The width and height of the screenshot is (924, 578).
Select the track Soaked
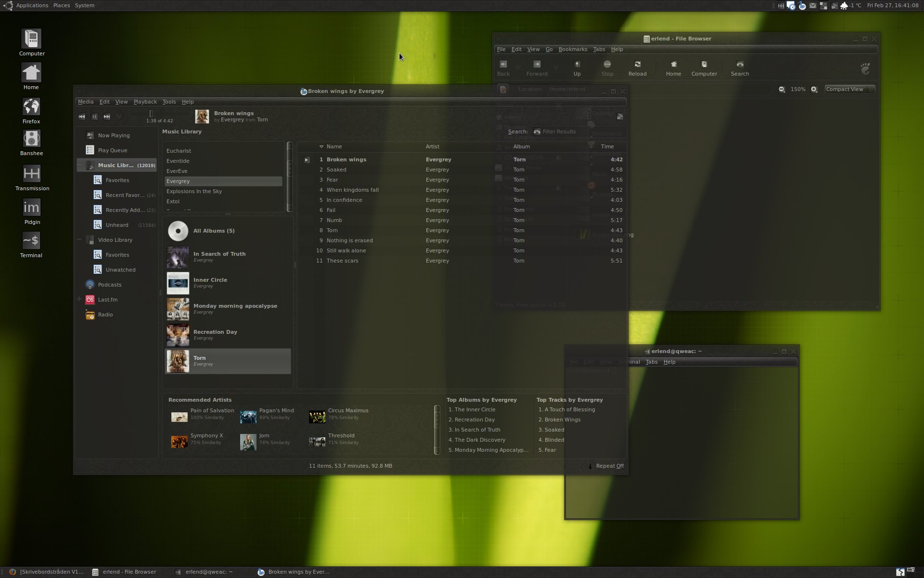click(x=462, y=170)
